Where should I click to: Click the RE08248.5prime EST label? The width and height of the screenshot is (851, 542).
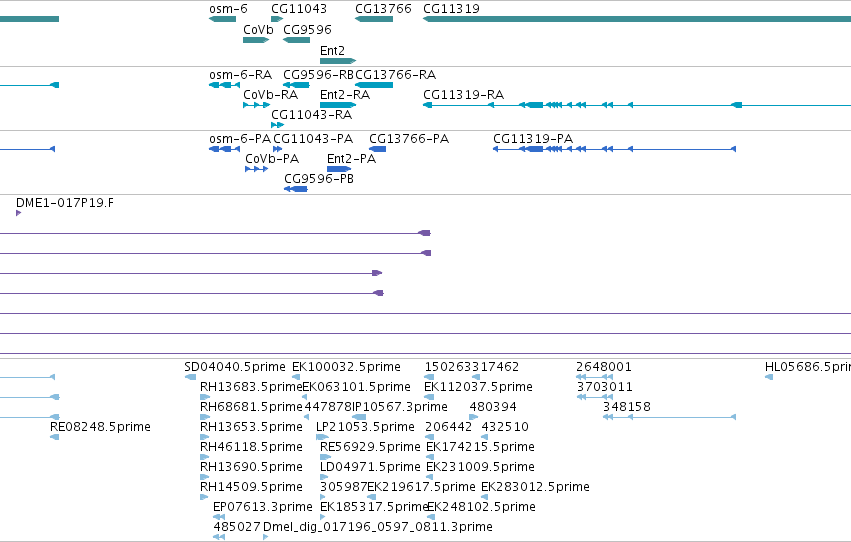click(x=100, y=427)
